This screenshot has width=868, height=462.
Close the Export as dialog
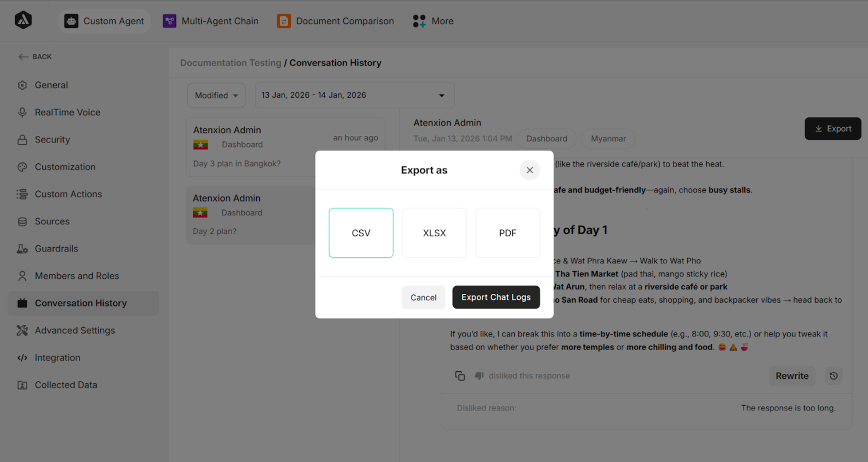click(x=529, y=170)
